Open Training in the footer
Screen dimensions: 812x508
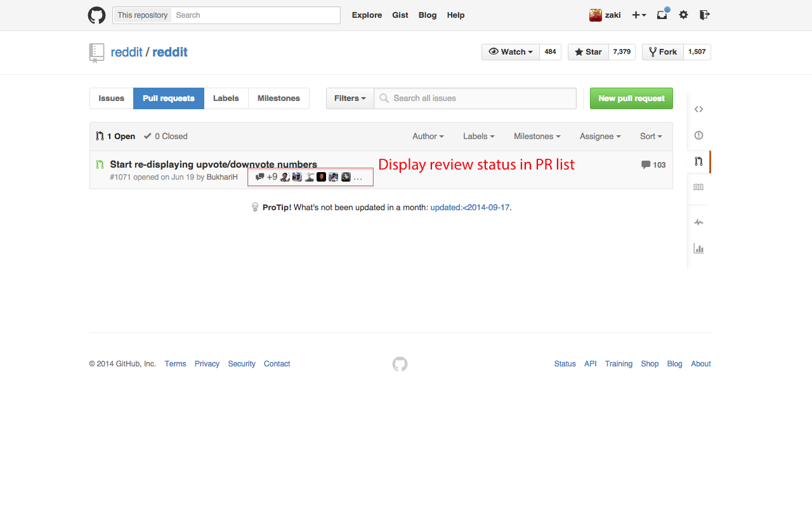click(x=619, y=364)
